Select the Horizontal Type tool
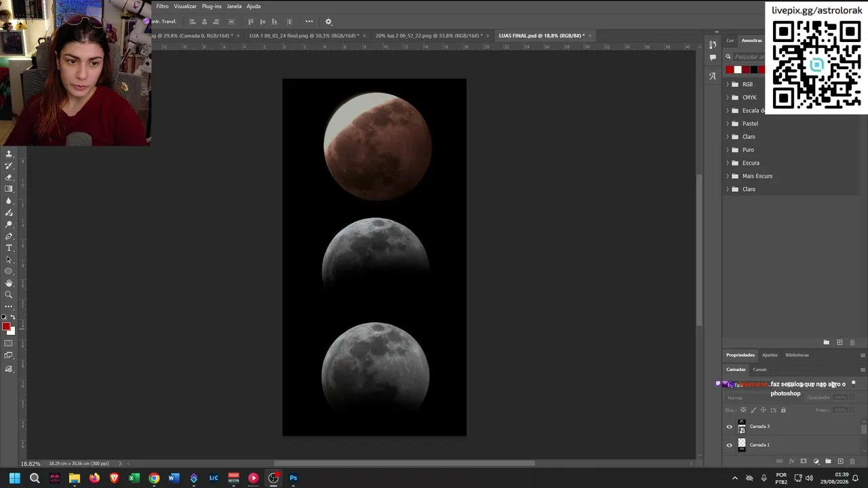The image size is (868, 488). (x=9, y=248)
